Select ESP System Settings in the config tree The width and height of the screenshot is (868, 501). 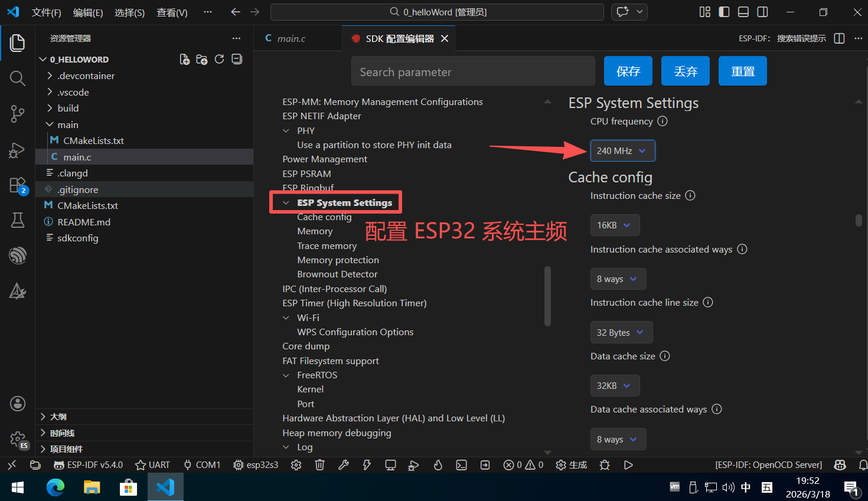344,202
